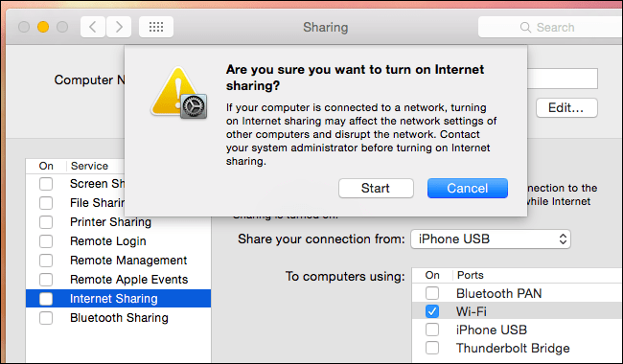
Task: Enable the Bluetooth PAN port checkbox
Action: 432,293
